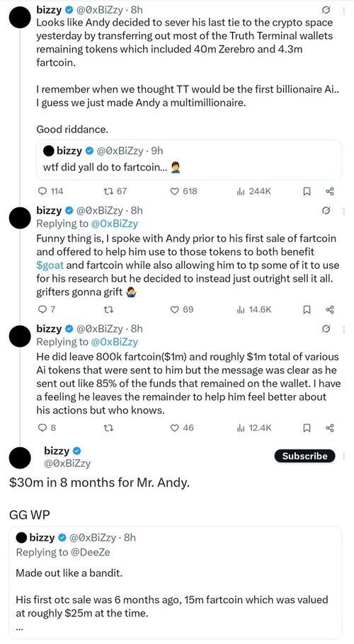Expand more options on third tweet
354x644 pixels.
pyautogui.click(x=343, y=329)
